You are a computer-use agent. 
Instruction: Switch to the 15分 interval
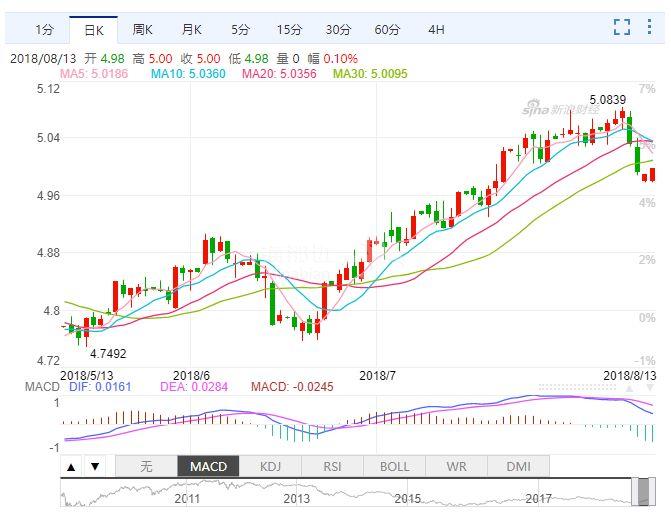tap(289, 29)
